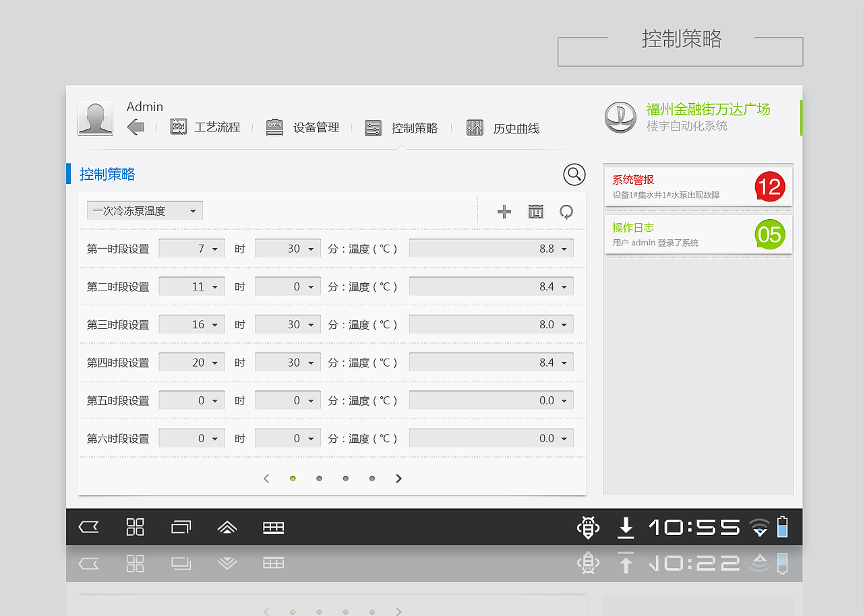The width and height of the screenshot is (863, 616).
Task: Open search with the magnifier icon
Action: tap(574, 175)
